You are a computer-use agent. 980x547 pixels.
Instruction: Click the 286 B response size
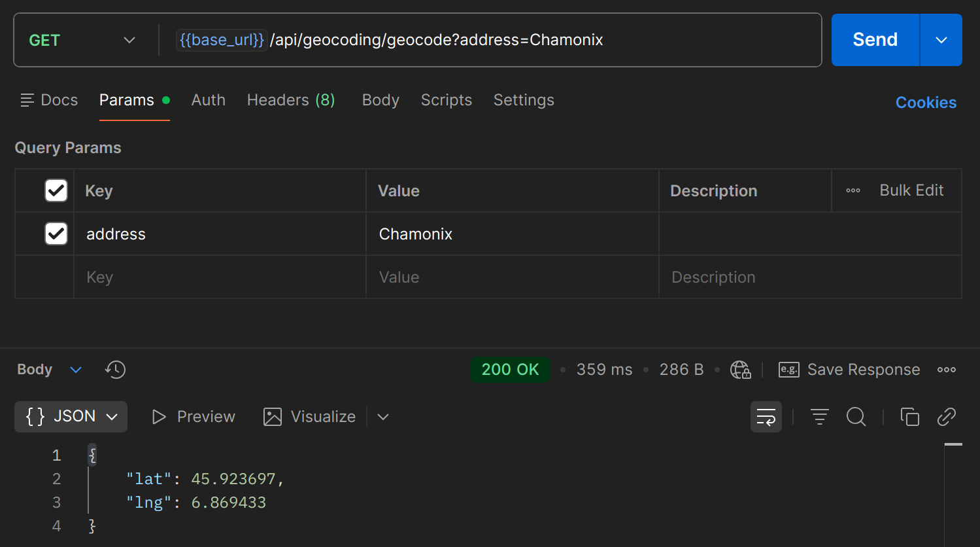pos(681,370)
